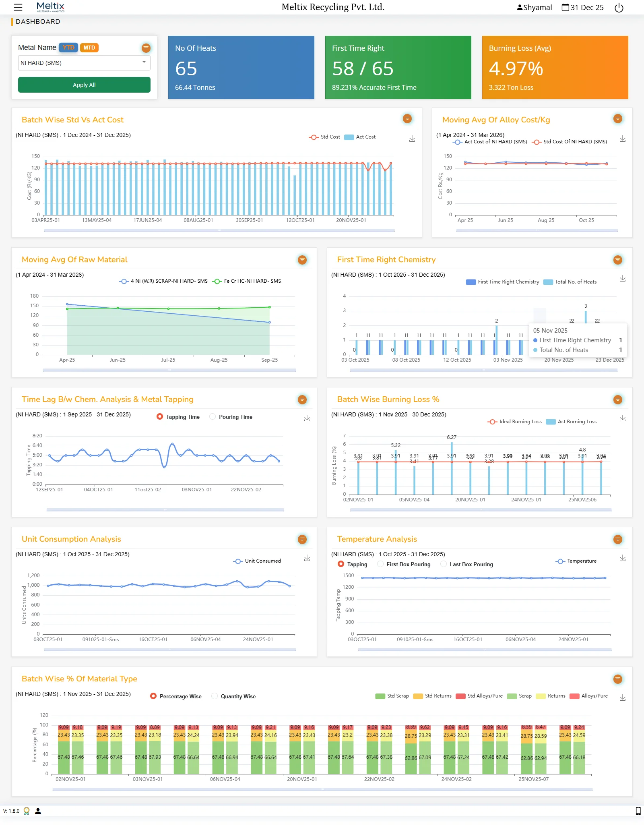Click the Meltix logo
Screen dimensions: 644x828
click(x=50, y=7)
